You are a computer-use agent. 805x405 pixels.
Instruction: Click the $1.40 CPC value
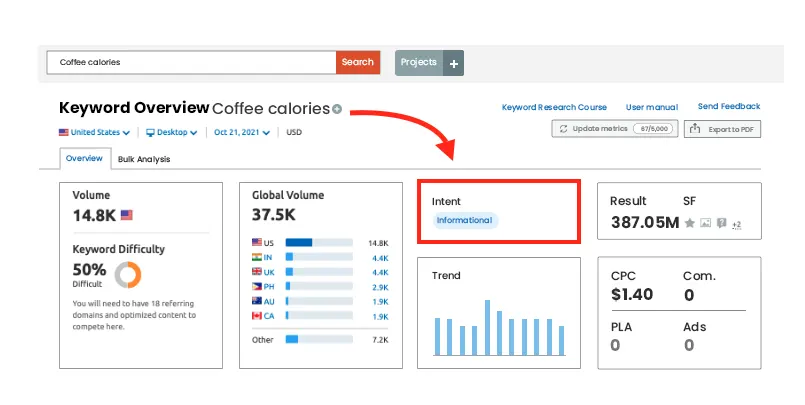(632, 294)
